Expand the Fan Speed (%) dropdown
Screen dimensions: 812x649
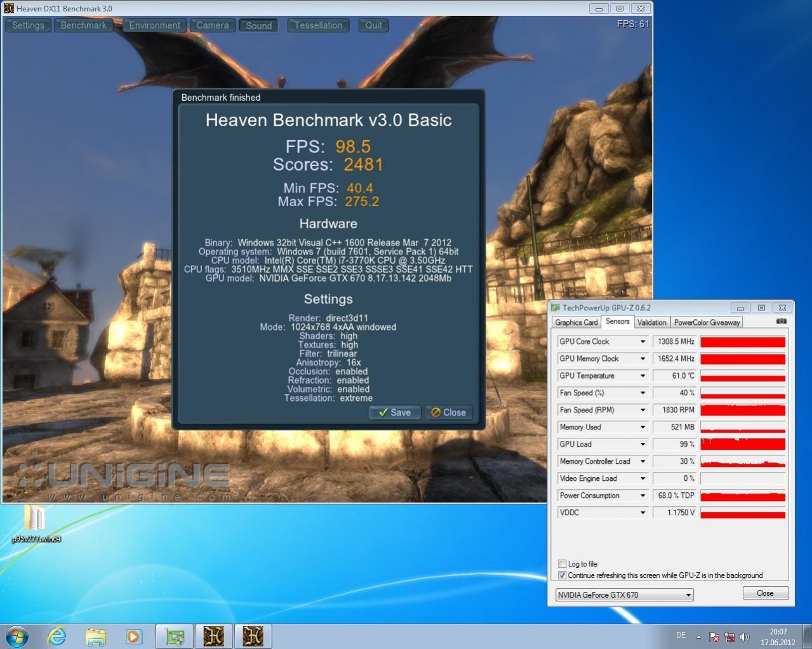(x=642, y=393)
